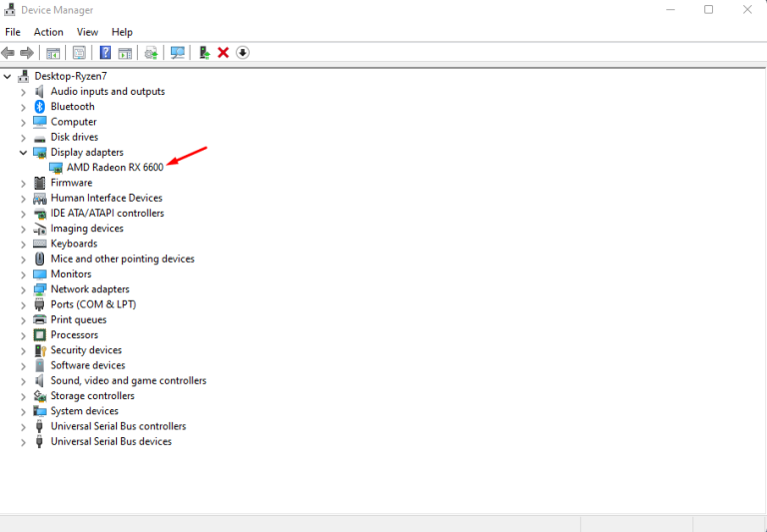Click the Processors chip icon
This screenshot has width=767, height=532.
tap(40, 335)
